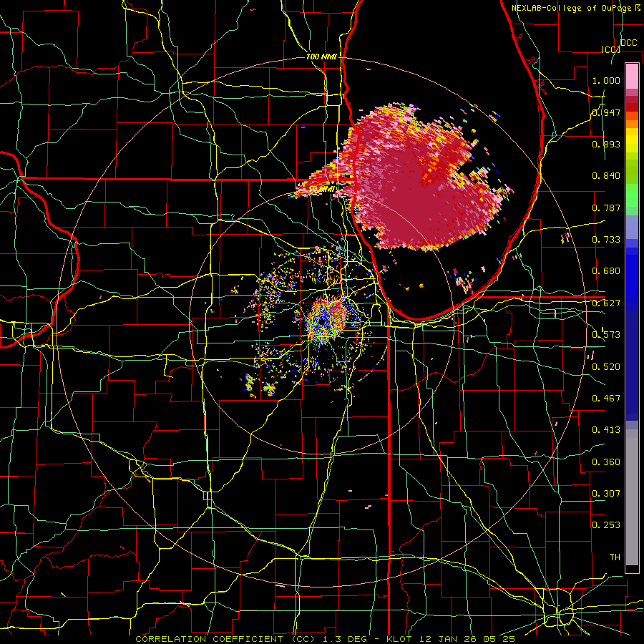
Task: Pick the light pink color bar segment near 1.000
Action: click(x=632, y=76)
